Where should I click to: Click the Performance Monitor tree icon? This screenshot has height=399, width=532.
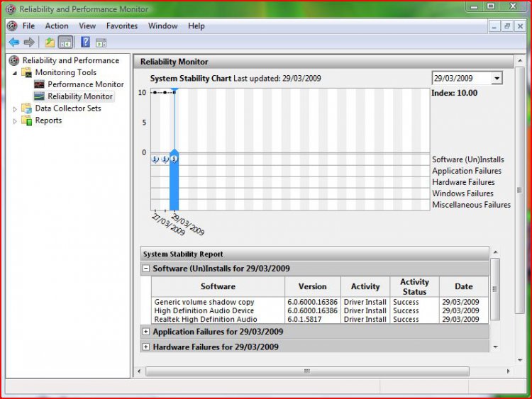pos(39,84)
